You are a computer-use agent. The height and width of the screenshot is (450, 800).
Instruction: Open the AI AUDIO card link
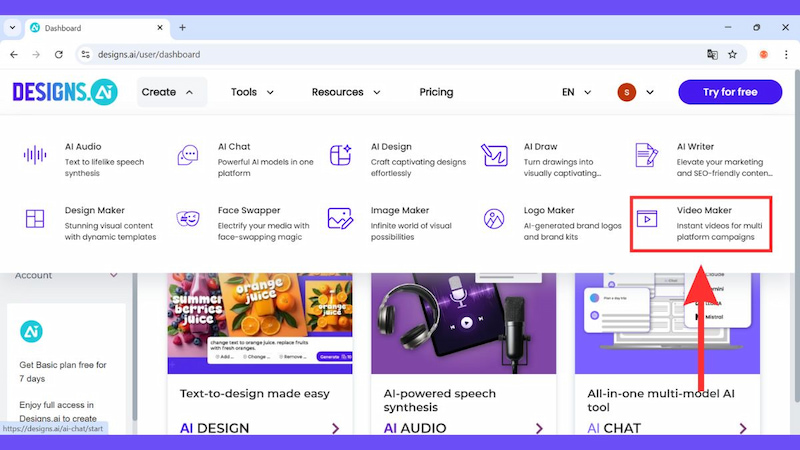click(415, 428)
